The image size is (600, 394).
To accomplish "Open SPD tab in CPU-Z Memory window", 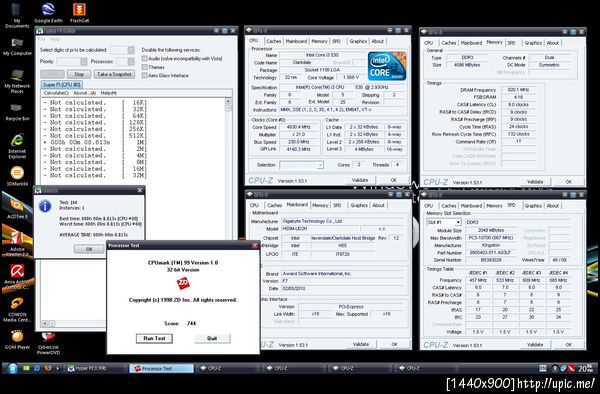I will pyautogui.click(x=512, y=43).
